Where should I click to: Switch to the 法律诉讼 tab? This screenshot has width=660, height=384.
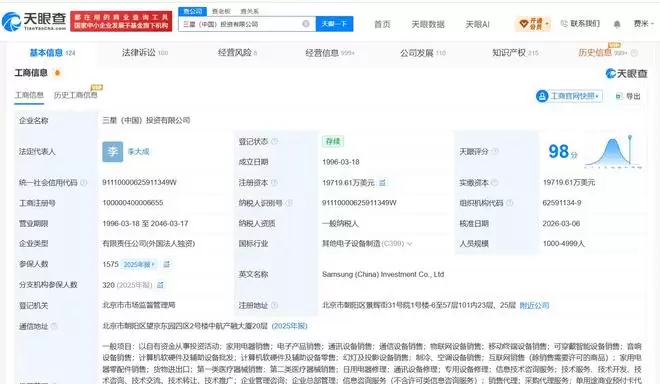click(144, 53)
